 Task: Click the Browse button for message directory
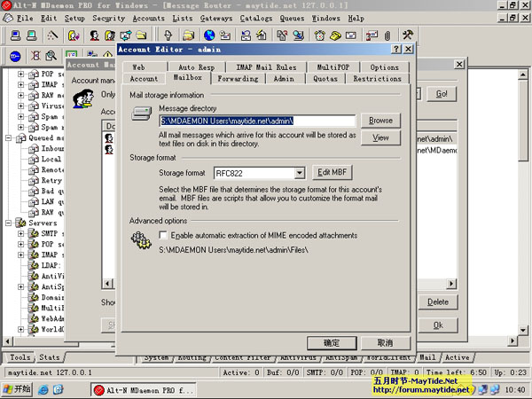(380, 121)
